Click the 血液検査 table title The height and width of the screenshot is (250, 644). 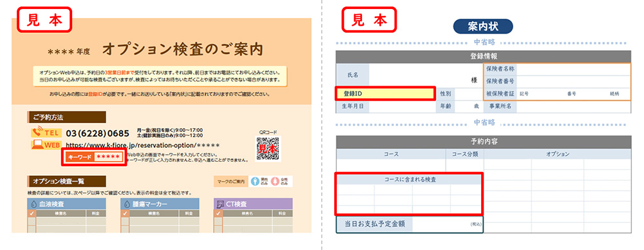pos(52,204)
